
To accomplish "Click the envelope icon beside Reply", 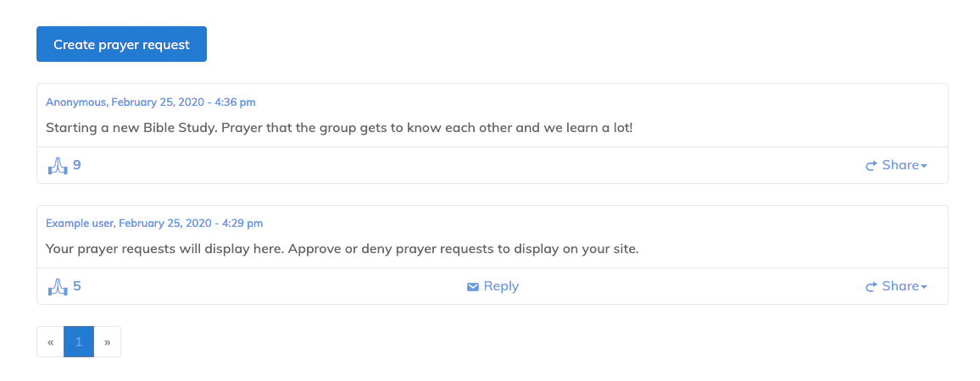I will pyautogui.click(x=473, y=287).
